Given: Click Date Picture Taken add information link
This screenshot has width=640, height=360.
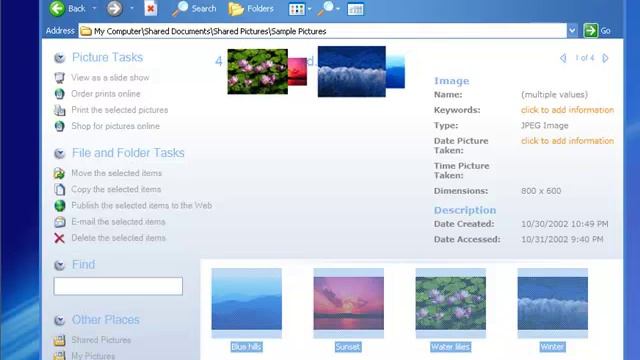Looking at the screenshot, I should (x=567, y=141).
